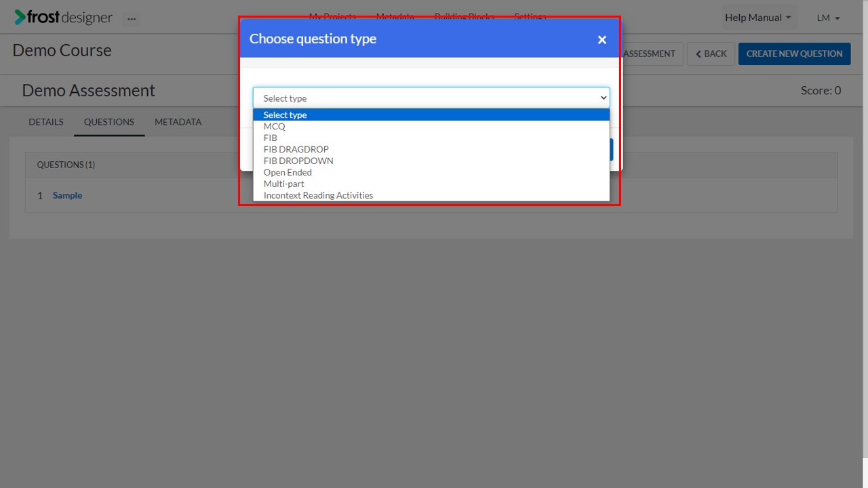Select FIB DRAGDROP question type

click(x=431, y=149)
